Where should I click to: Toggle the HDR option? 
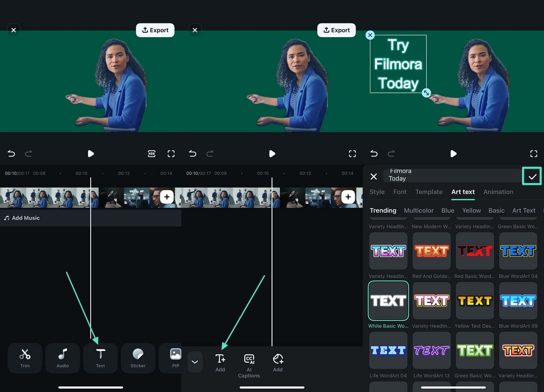tap(151, 154)
